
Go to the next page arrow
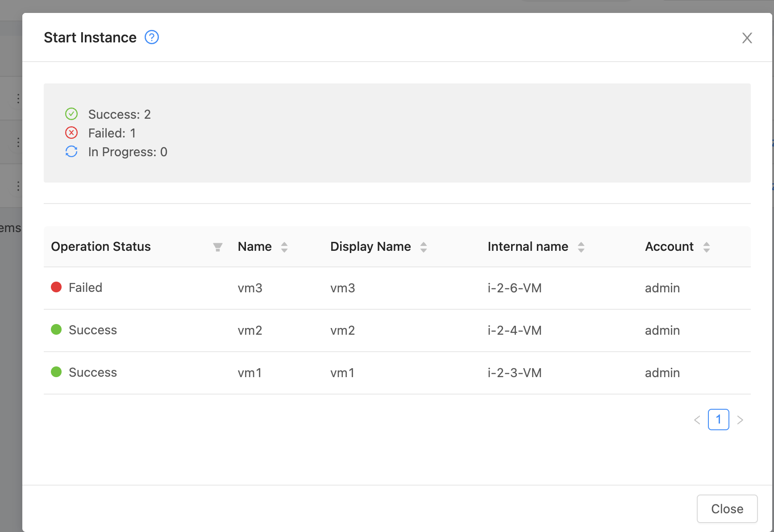(740, 420)
